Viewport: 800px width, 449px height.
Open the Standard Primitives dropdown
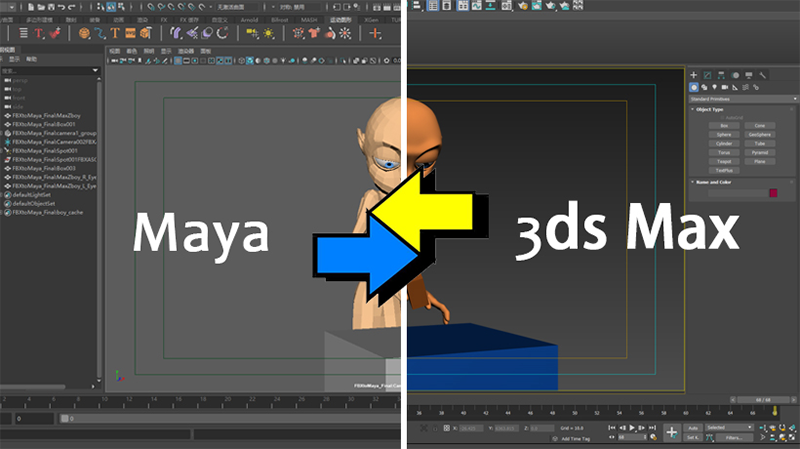[x=740, y=98]
